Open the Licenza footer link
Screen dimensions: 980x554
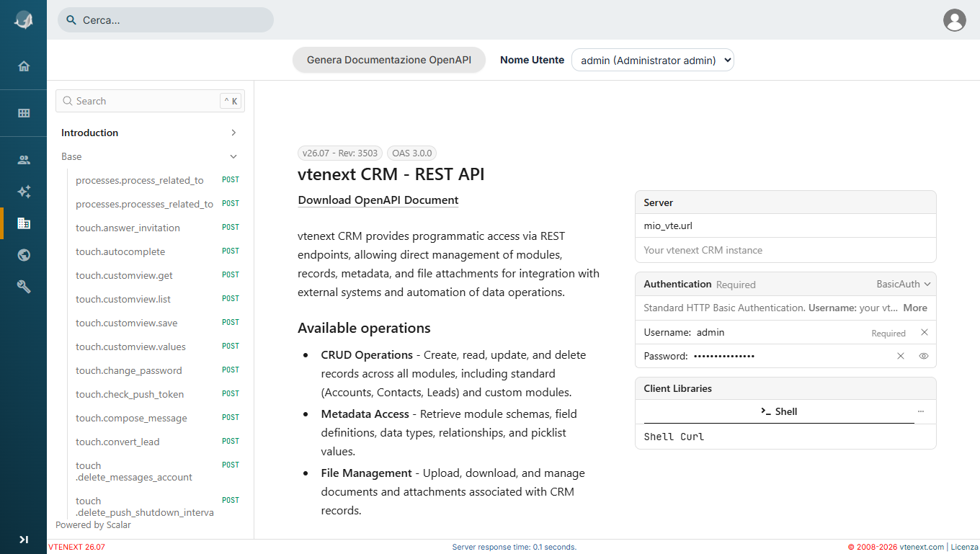click(965, 547)
